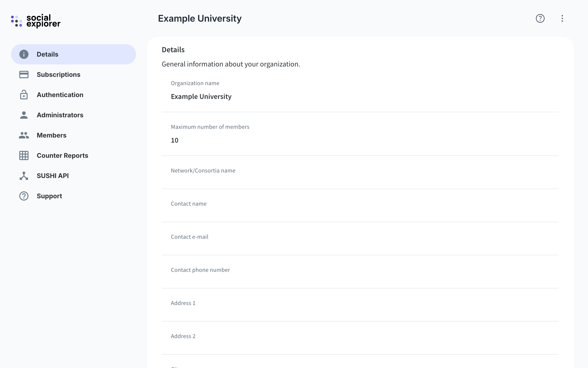The image size is (588, 368).
Task: Open the help question mark icon in header
Action: coord(540,18)
